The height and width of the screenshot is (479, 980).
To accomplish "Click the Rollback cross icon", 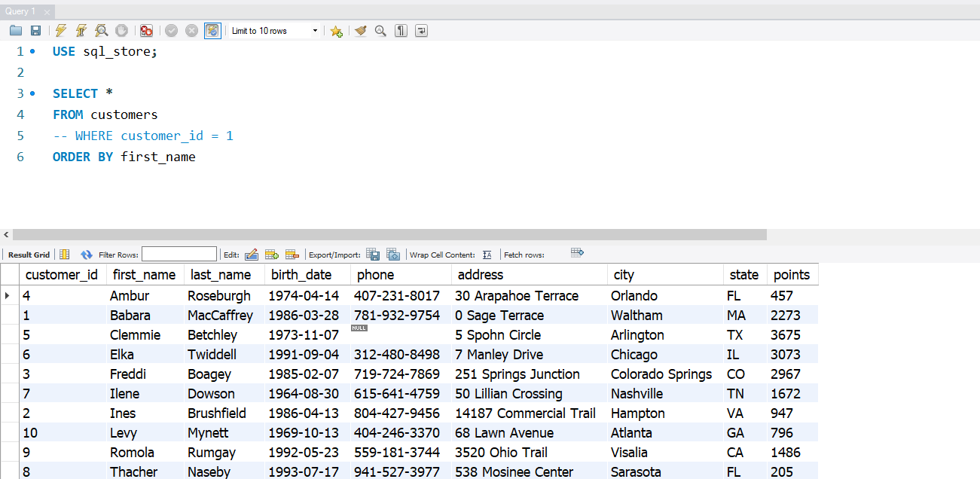I will click(192, 31).
